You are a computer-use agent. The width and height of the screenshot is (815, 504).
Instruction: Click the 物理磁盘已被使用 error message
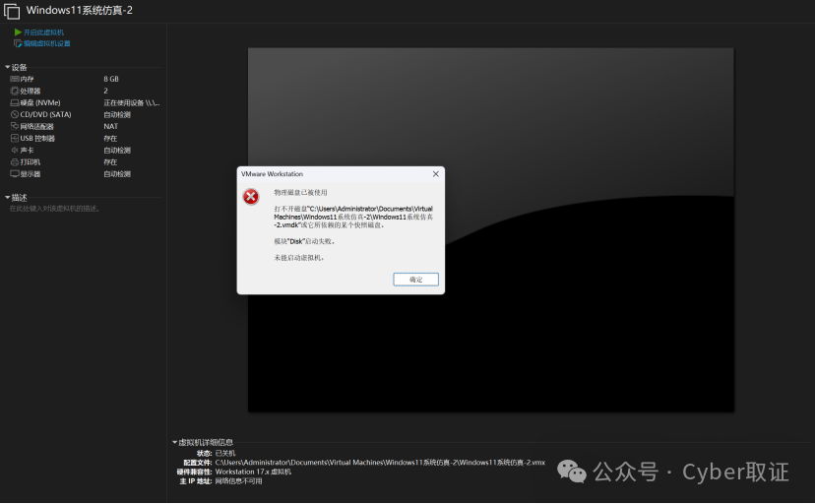tap(300, 192)
